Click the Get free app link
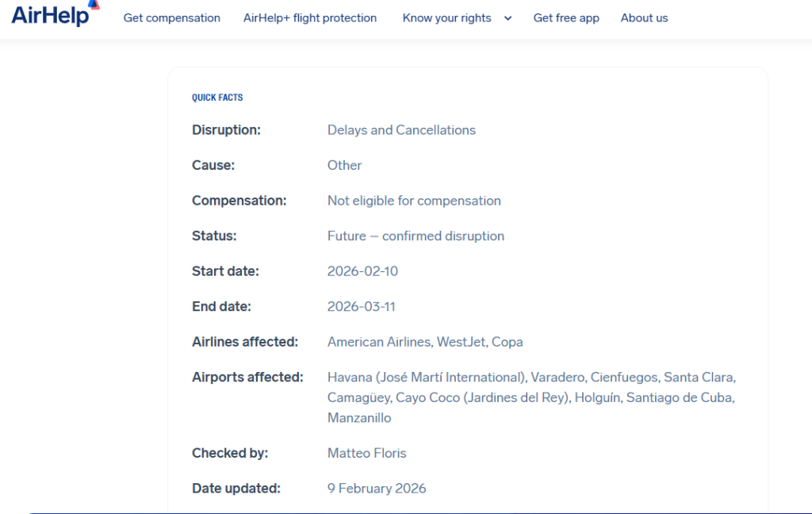Screen dimensions: 812x514 pyautogui.click(x=566, y=17)
